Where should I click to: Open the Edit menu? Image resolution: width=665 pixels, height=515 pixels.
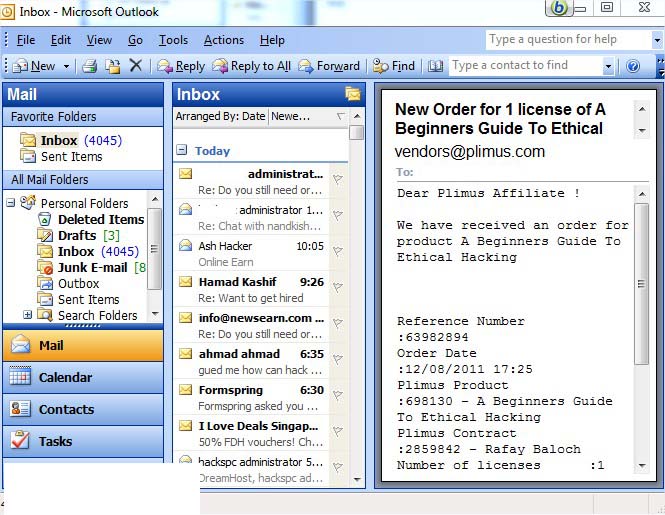click(61, 40)
